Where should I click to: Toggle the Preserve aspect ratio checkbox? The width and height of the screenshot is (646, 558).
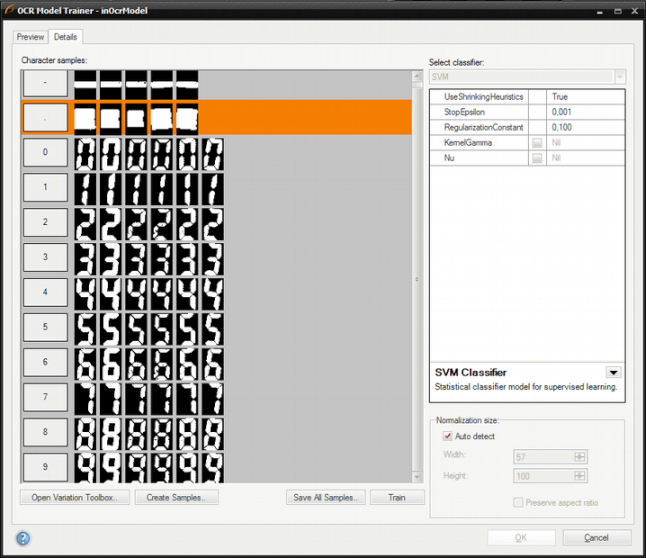coord(517,502)
